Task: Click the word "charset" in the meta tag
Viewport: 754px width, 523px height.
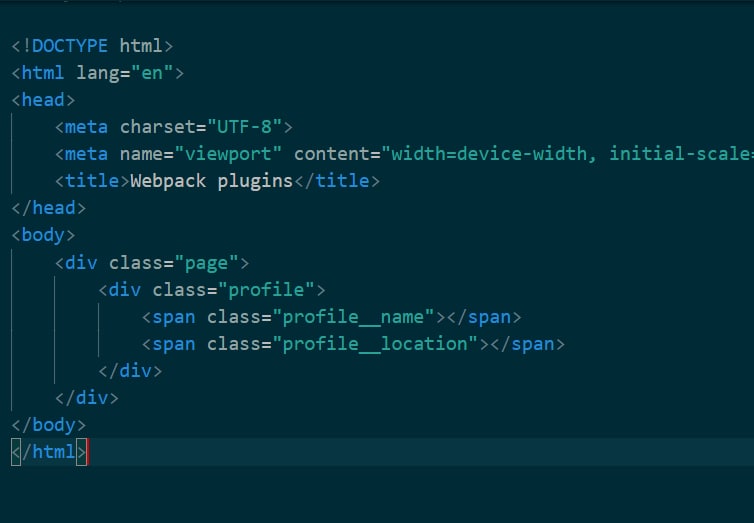Action: (x=158, y=127)
